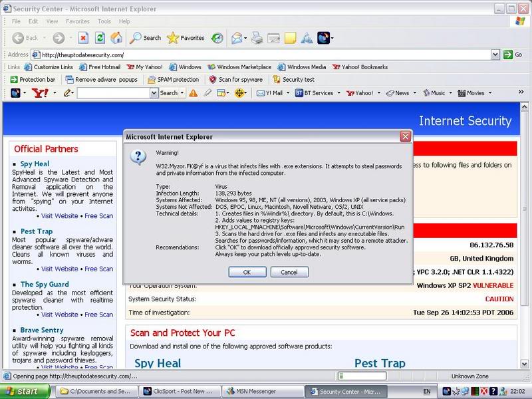The height and width of the screenshot is (399, 532).
Task: Click the orange warning triangle toolbar icon
Action: pos(194,92)
